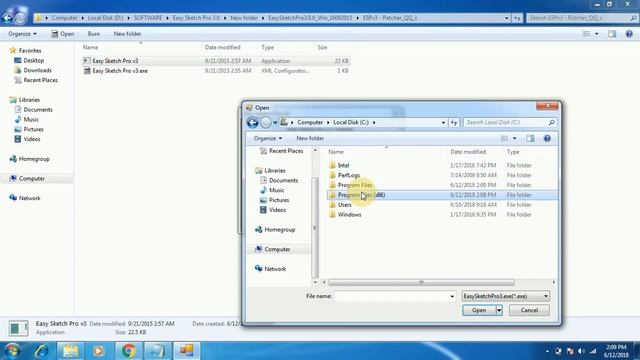Click New folder in Explorer toolbar
Image resolution: width=640 pixels, height=360 pixels.
pos(127,34)
